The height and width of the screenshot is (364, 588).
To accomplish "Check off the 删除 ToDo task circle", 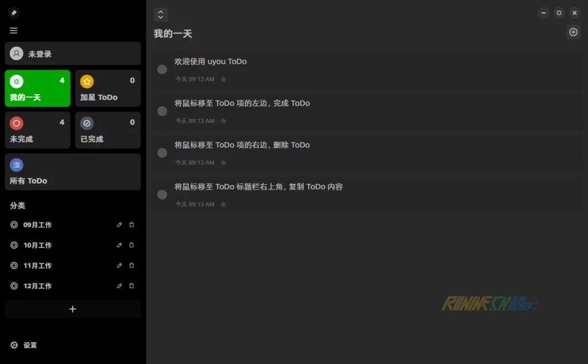I will click(x=163, y=153).
